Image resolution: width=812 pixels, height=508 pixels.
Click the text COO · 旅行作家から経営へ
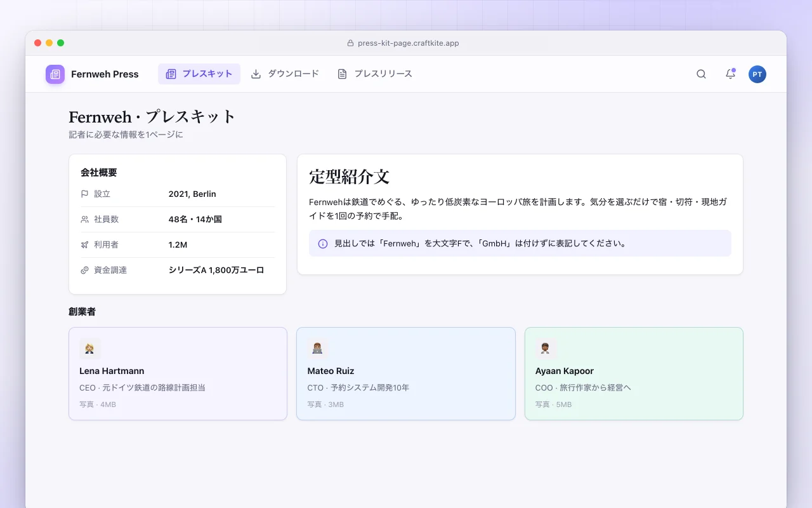coord(583,388)
